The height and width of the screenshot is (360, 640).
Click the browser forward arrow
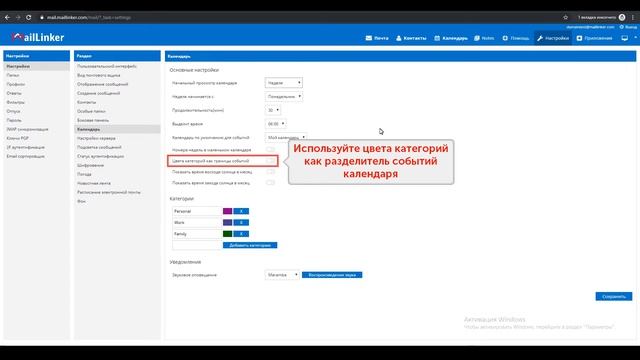click(18, 18)
